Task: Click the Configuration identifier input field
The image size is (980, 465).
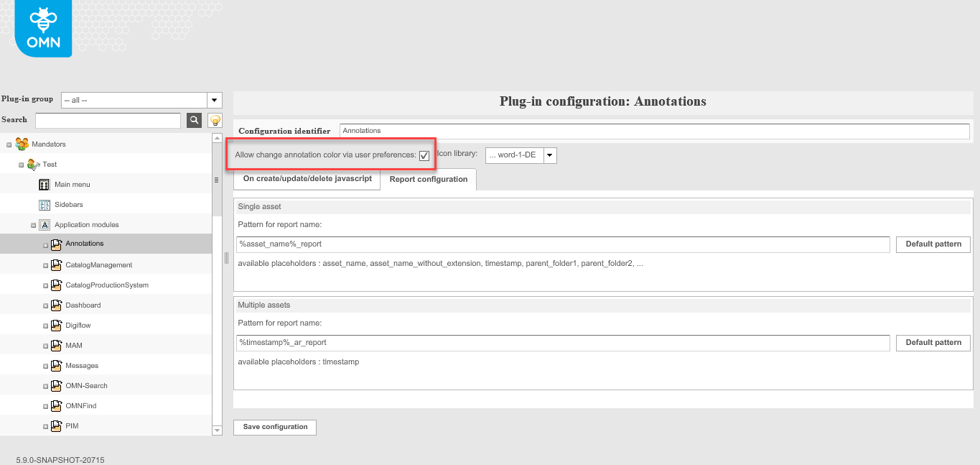Action: pyautogui.click(x=654, y=131)
